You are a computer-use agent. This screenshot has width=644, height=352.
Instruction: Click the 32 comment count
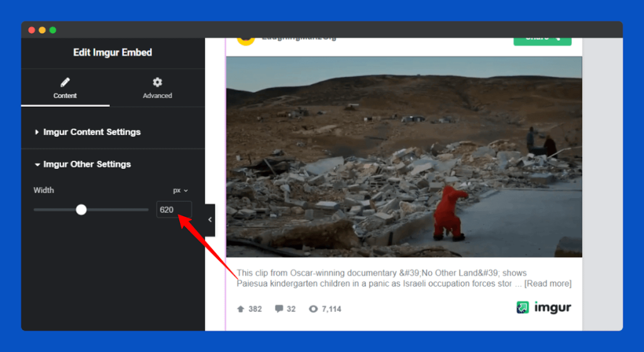pos(291,309)
